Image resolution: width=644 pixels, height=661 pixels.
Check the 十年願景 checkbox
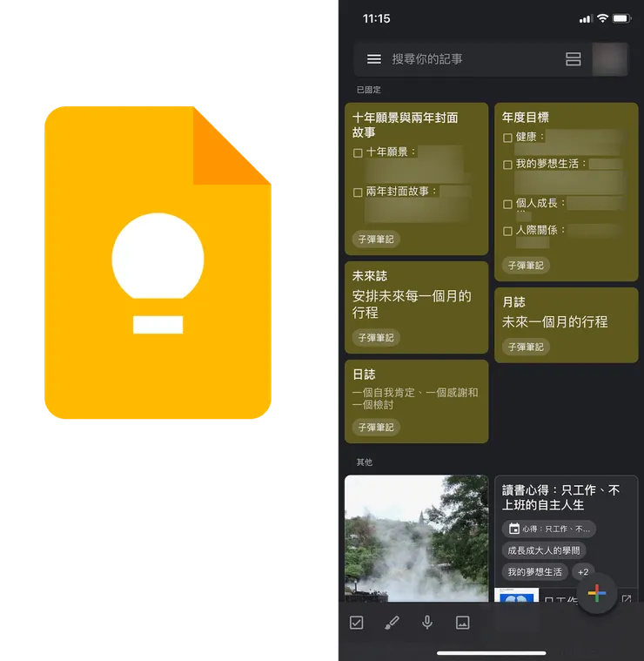point(358,152)
